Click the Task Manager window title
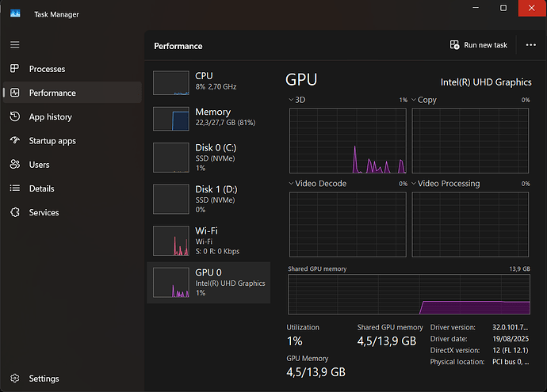This screenshot has height=392, width=547. pyautogui.click(x=56, y=14)
